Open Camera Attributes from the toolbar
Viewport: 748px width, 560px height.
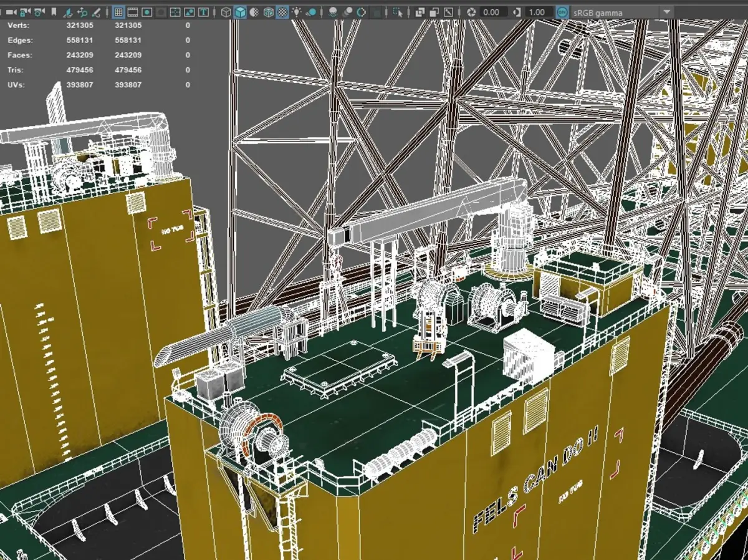[x=39, y=12]
